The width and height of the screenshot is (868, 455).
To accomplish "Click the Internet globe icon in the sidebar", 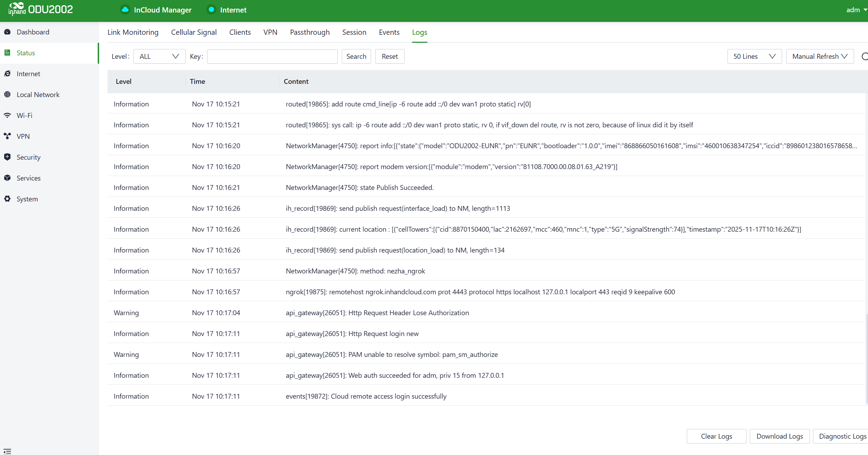I will click(7, 74).
